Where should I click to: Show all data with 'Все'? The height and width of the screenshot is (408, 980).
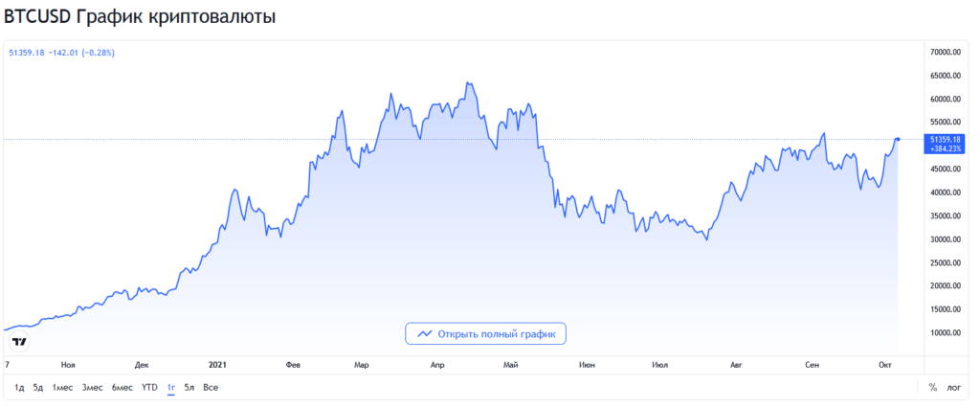(x=211, y=387)
